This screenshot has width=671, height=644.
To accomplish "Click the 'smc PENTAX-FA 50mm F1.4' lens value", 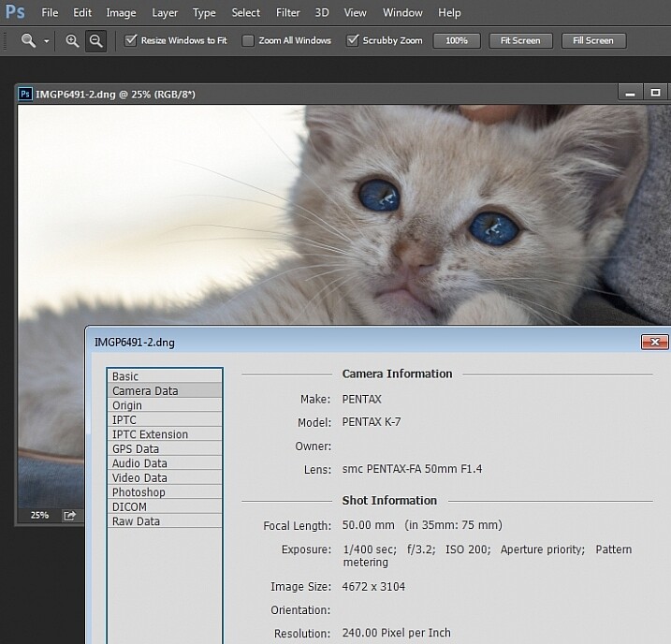I will pos(412,469).
